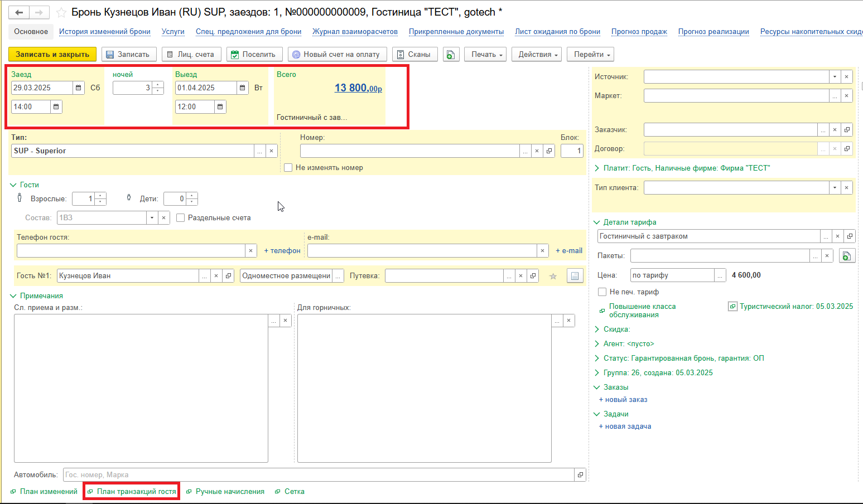Open linked form for Гостиничный с завтраком tariff

pyautogui.click(x=850, y=236)
